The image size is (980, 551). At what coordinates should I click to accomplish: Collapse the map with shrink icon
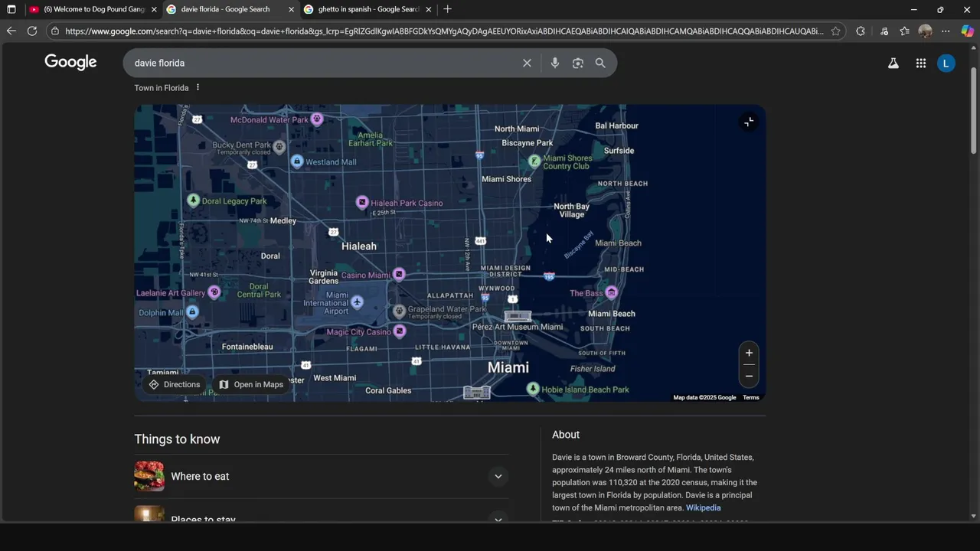pos(749,122)
